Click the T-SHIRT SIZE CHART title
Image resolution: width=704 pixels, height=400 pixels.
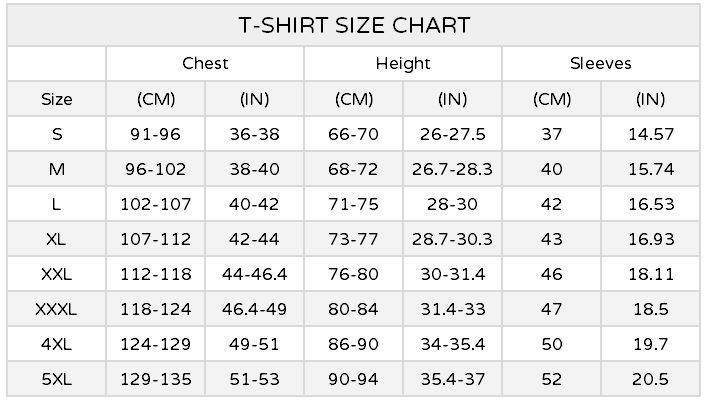[x=354, y=25]
